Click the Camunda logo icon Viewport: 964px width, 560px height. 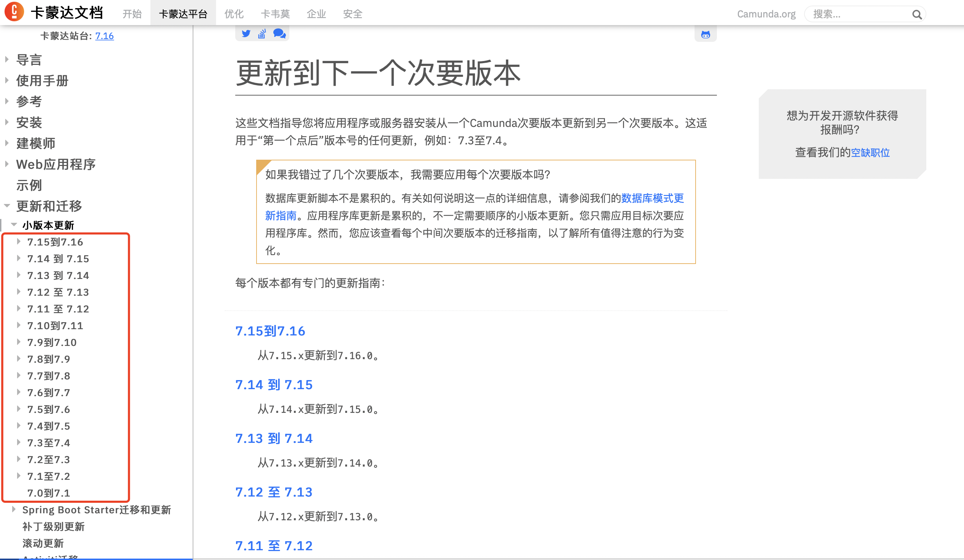click(14, 12)
